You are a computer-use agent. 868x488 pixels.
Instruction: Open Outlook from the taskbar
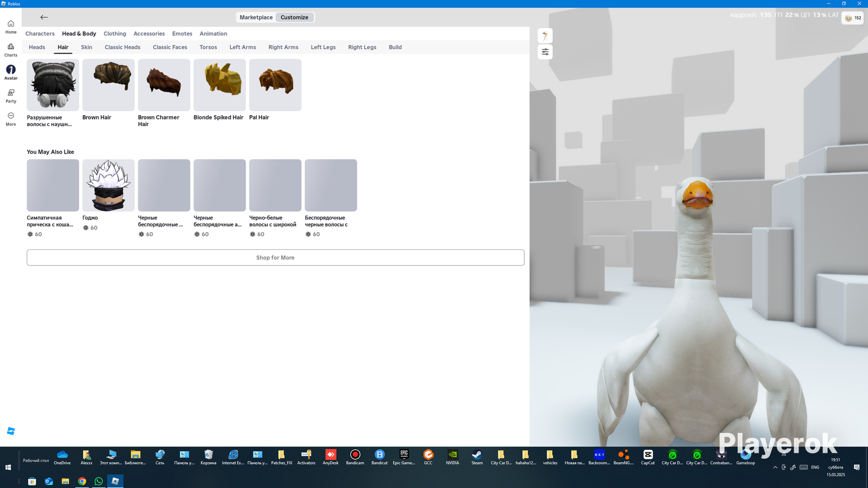[x=49, y=481]
